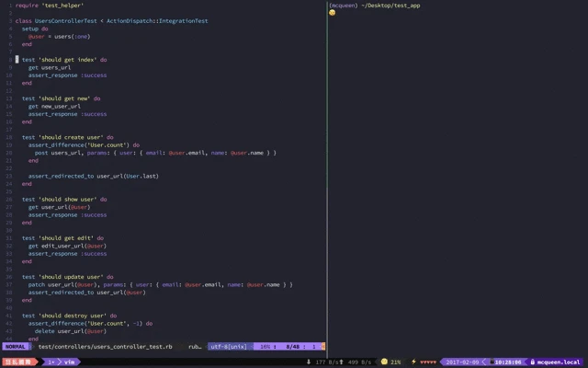The width and height of the screenshot is (588, 368).
Task: Select the tmux window tab 'vim'
Action: point(70,362)
